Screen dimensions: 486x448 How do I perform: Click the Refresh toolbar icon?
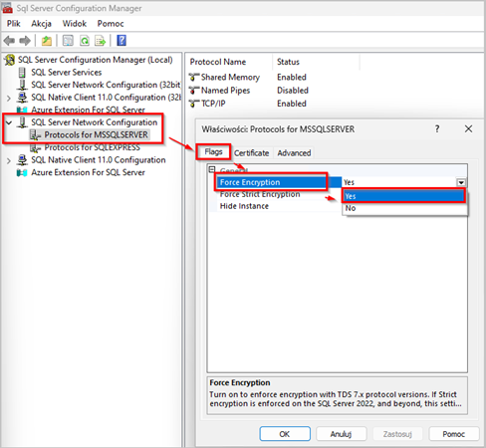(x=85, y=41)
